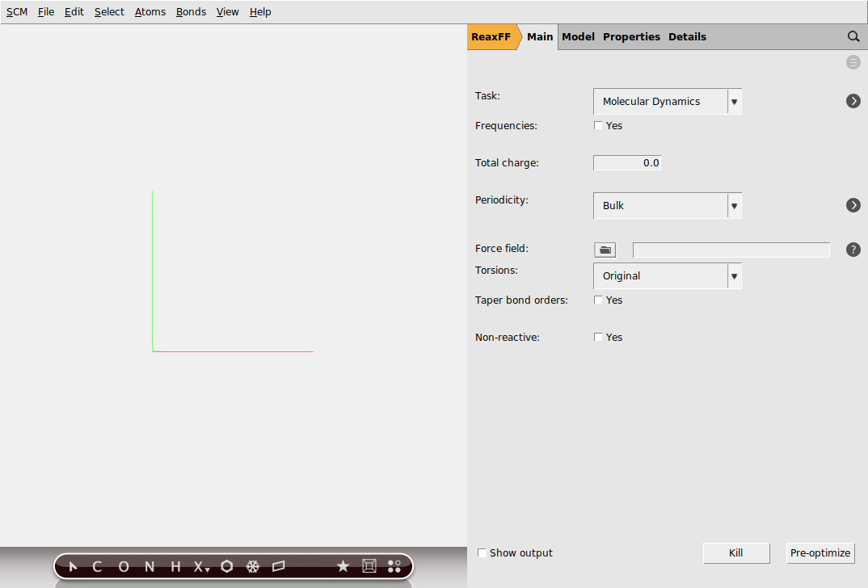Choose the Carbon atom tool
This screenshot has width=868, height=588.
[x=97, y=566]
